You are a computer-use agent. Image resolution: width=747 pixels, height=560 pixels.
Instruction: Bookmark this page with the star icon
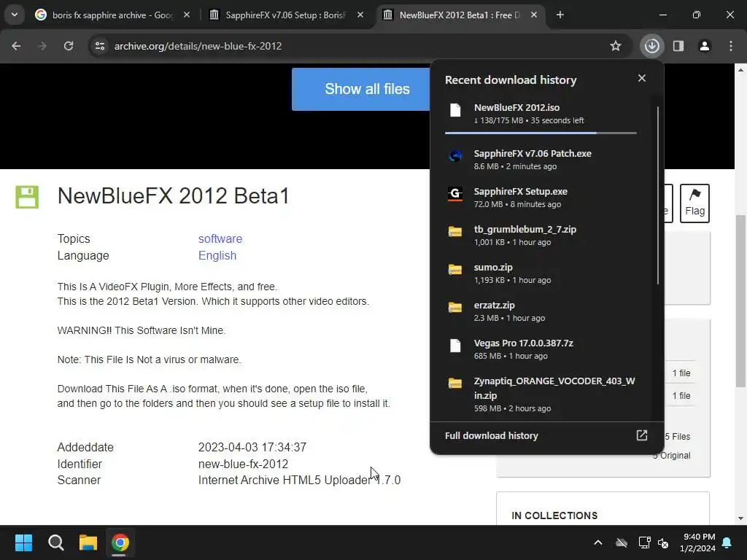(x=616, y=46)
